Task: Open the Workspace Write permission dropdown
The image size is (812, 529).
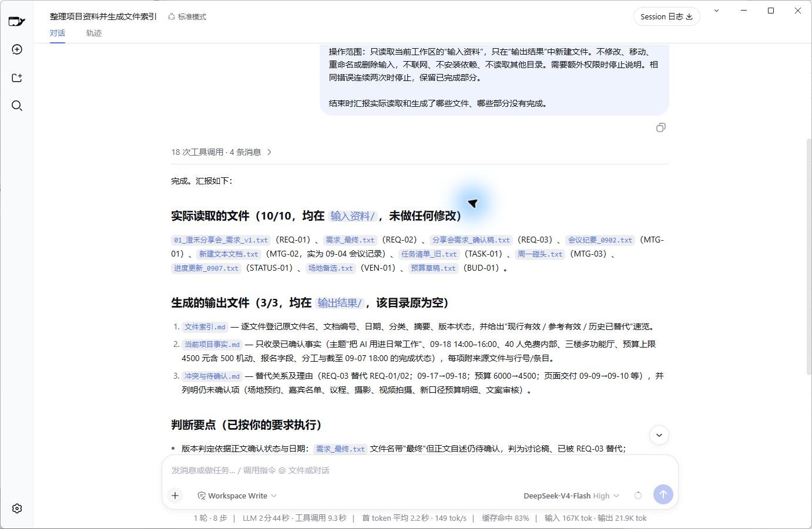Action: pyautogui.click(x=237, y=496)
